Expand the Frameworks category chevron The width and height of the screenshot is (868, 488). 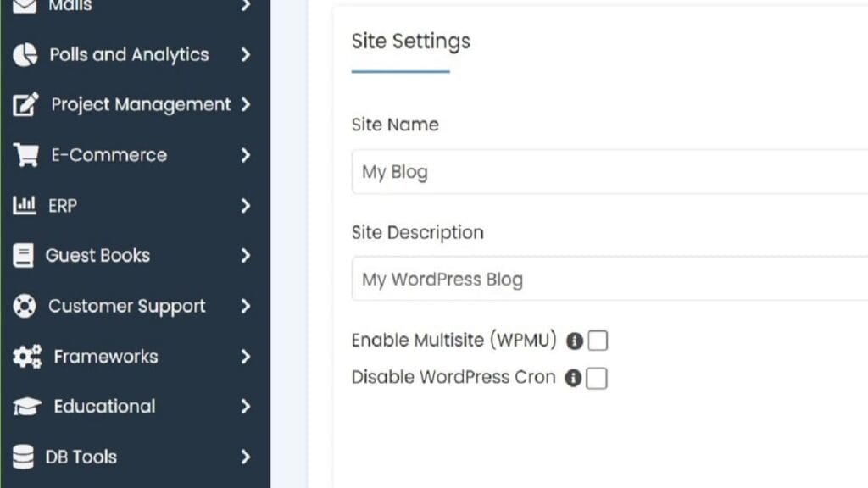tap(246, 357)
